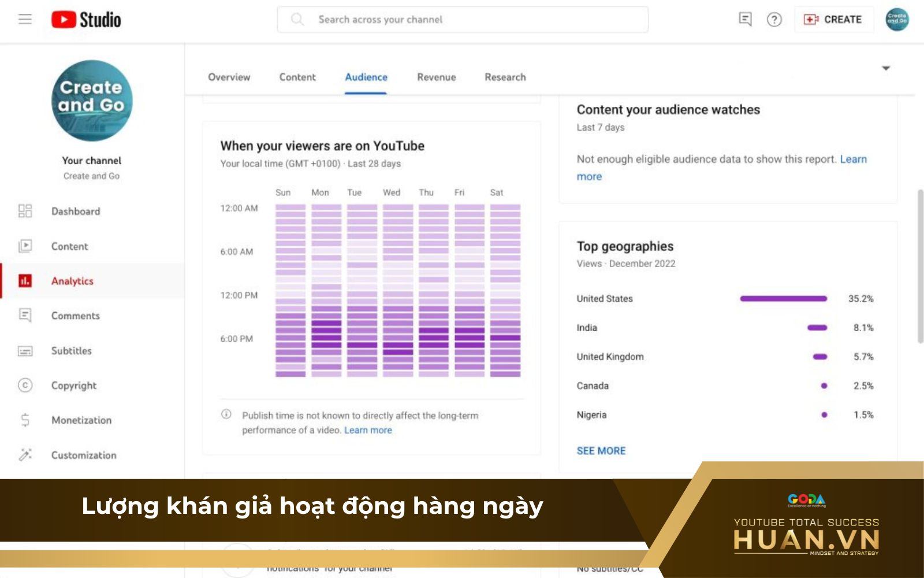Open the help question mark icon

pos(774,20)
